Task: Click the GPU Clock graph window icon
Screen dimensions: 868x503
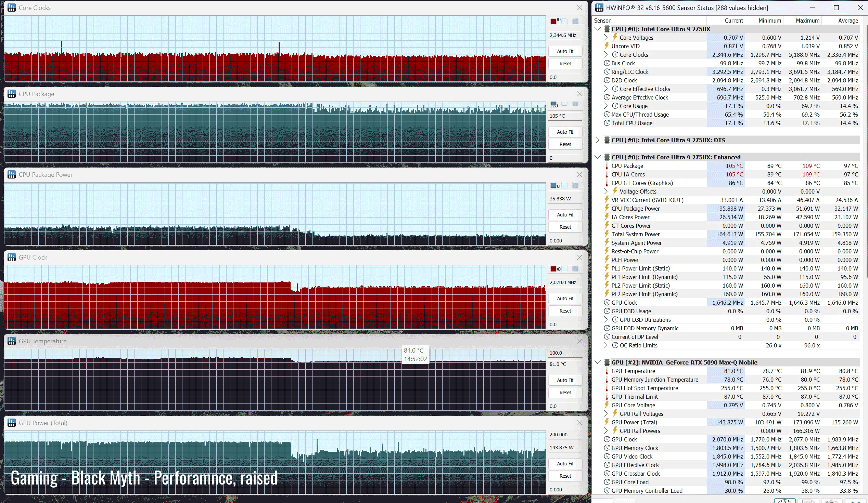Action: 11,257
